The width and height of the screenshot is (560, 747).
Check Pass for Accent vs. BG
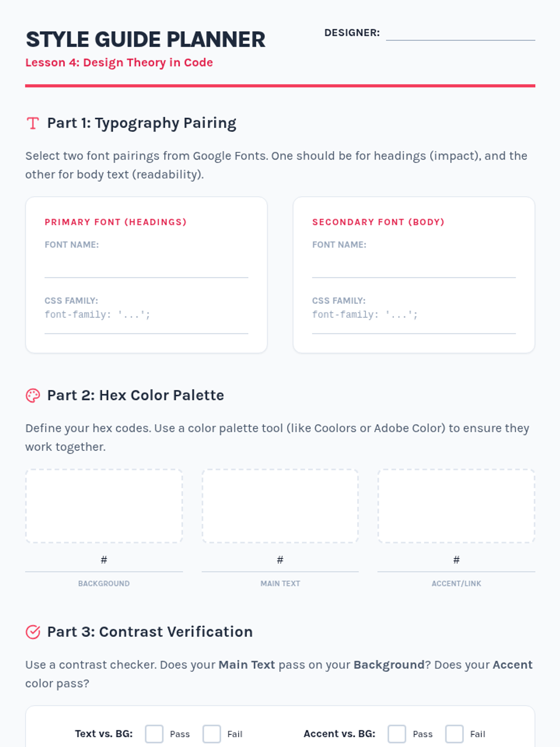[397, 733]
